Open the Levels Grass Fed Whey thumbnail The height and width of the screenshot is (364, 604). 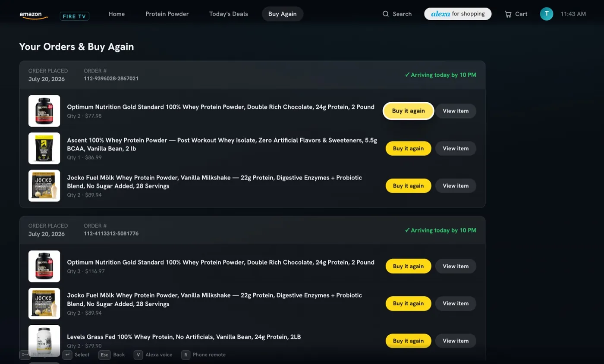pos(44,341)
